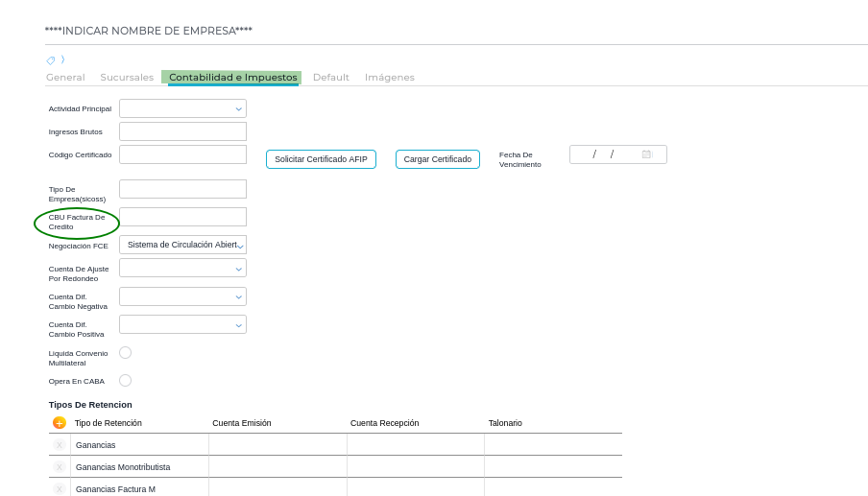Open Actividad Principal dropdown

(x=182, y=108)
